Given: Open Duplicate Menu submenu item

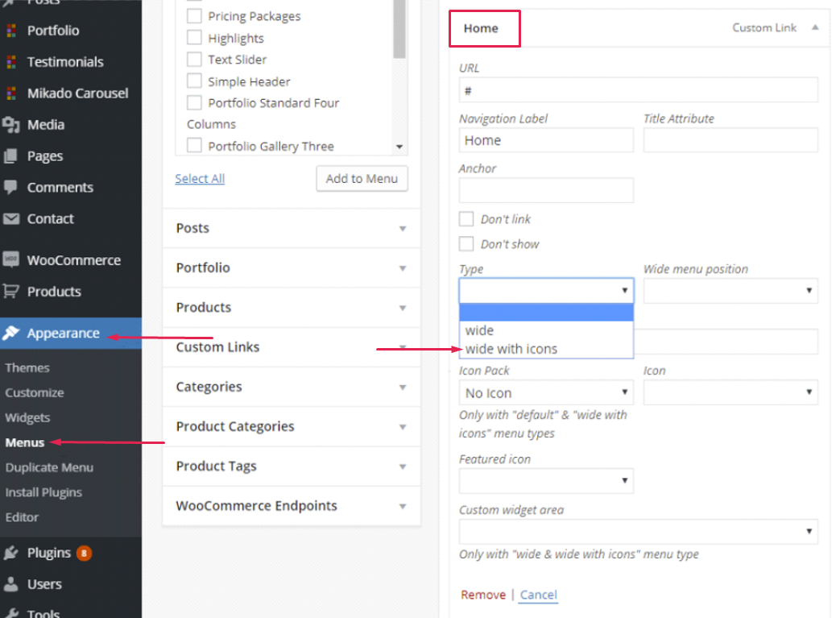Looking at the screenshot, I should click(x=49, y=467).
